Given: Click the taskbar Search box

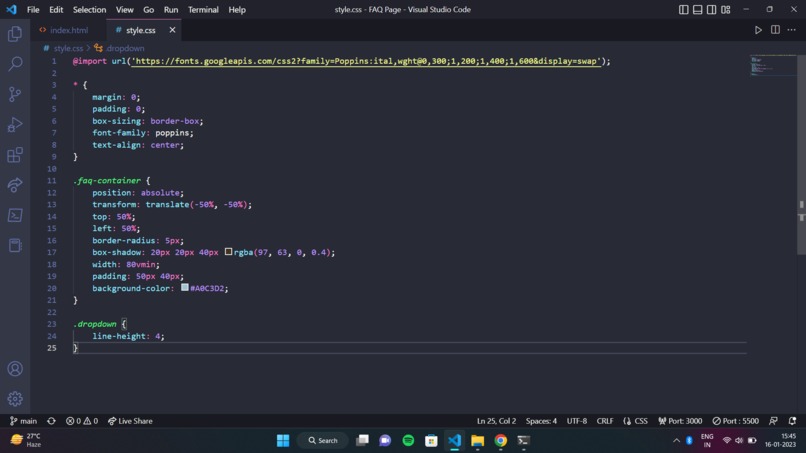Looking at the screenshot, I should point(323,441).
